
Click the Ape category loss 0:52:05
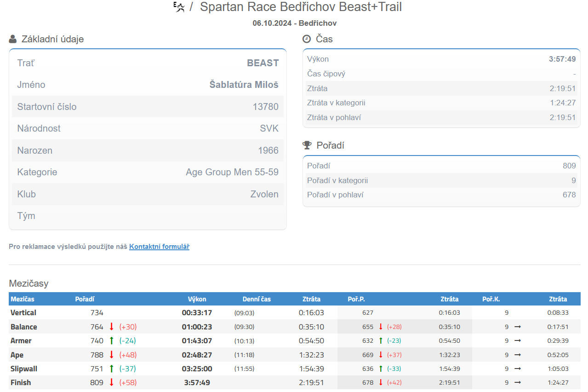(558, 355)
